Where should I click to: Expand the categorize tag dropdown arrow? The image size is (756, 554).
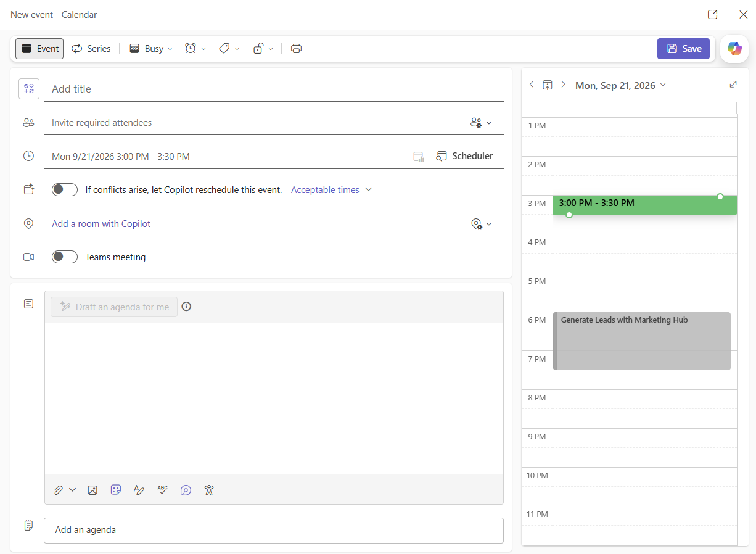pyautogui.click(x=237, y=49)
